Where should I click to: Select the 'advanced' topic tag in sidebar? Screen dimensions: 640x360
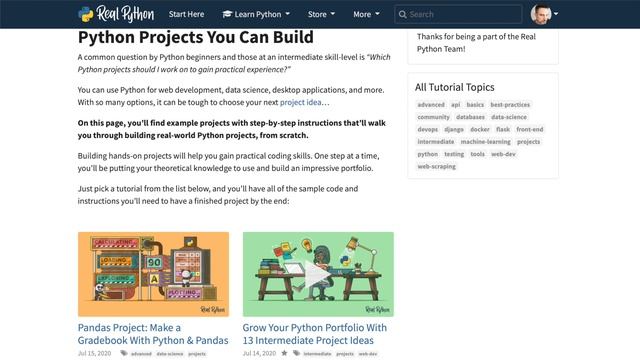(431, 104)
